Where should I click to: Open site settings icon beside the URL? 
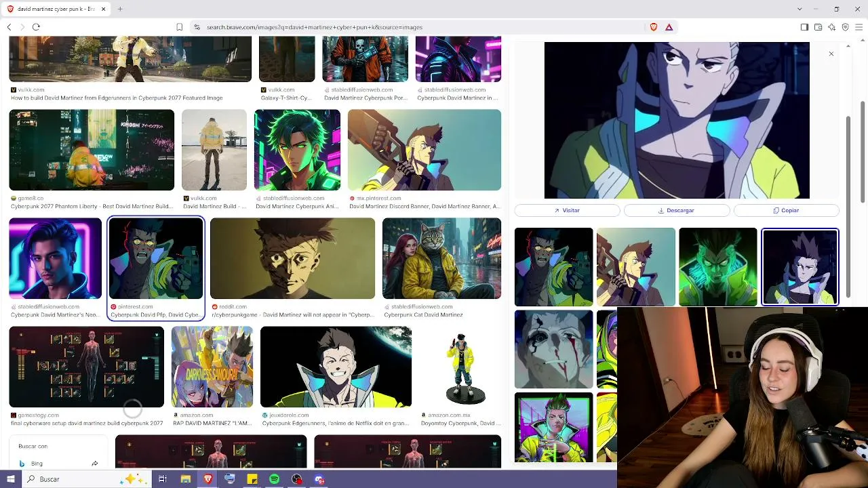tap(197, 27)
